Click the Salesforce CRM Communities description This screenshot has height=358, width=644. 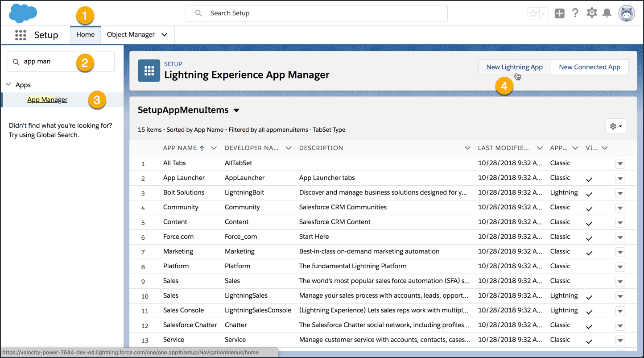[343, 207]
